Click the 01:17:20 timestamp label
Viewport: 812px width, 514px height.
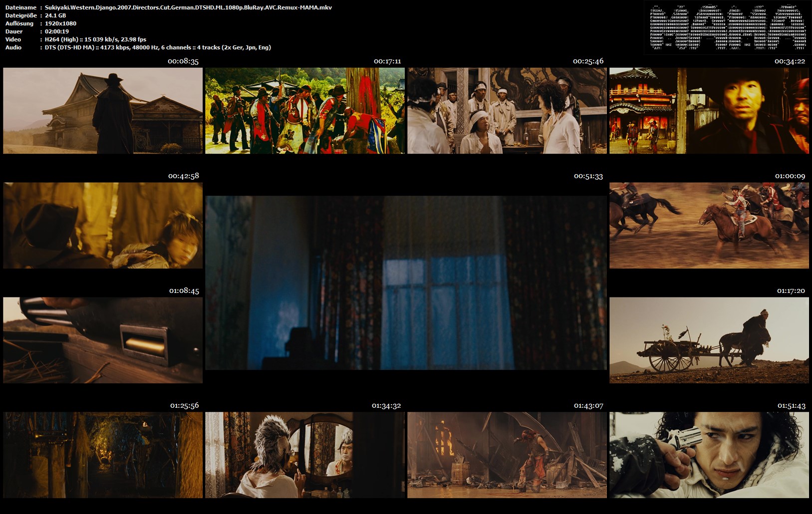pyautogui.click(x=791, y=291)
